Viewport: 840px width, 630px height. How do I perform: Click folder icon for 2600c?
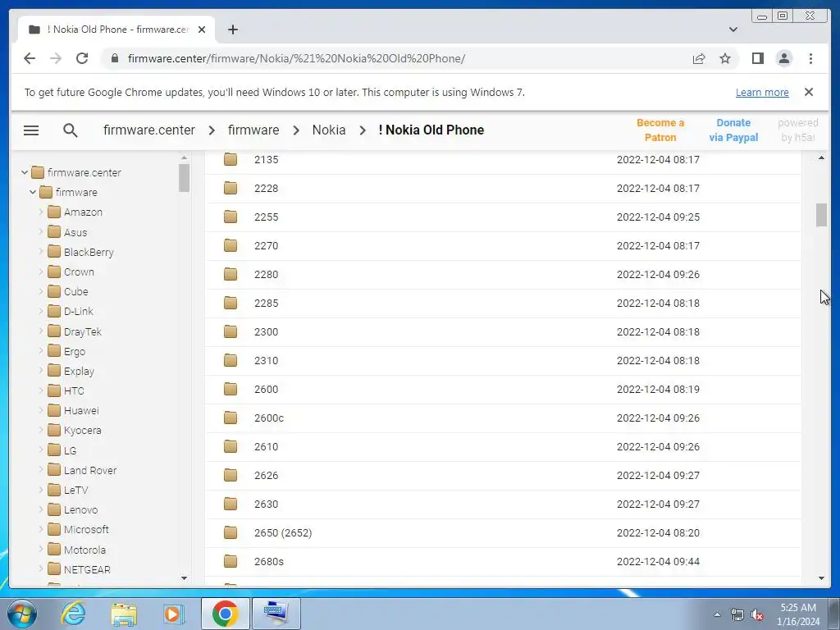[x=231, y=418]
